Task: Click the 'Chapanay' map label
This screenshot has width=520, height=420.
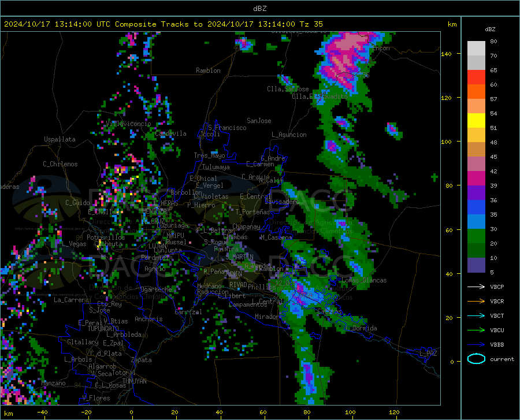Action: (x=246, y=226)
